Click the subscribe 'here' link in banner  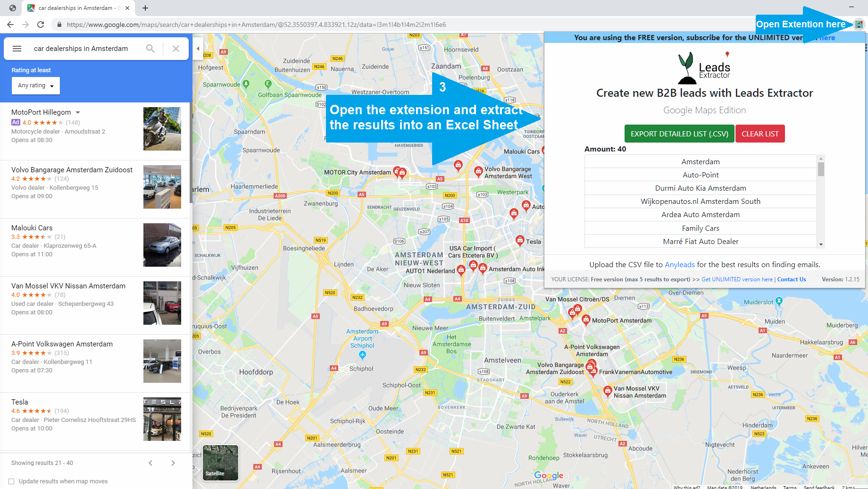pyautogui.click(x=827, y=38)
